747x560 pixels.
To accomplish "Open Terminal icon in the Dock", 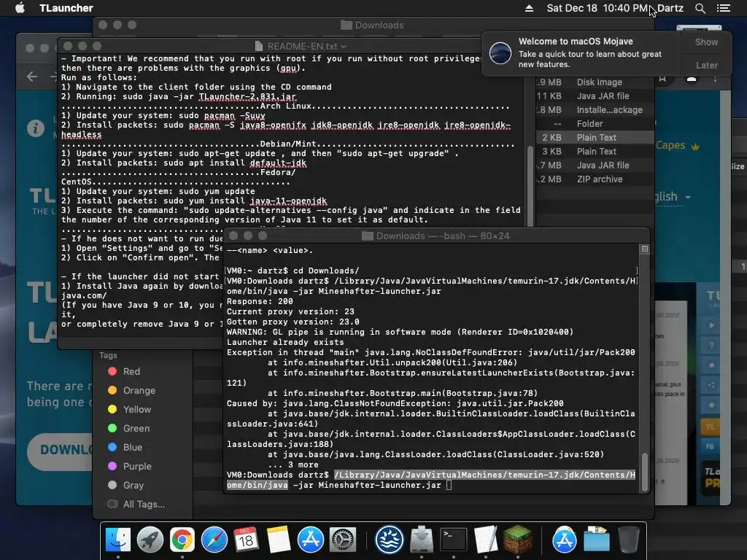I will pyautogui.click(x=454, y=540).
